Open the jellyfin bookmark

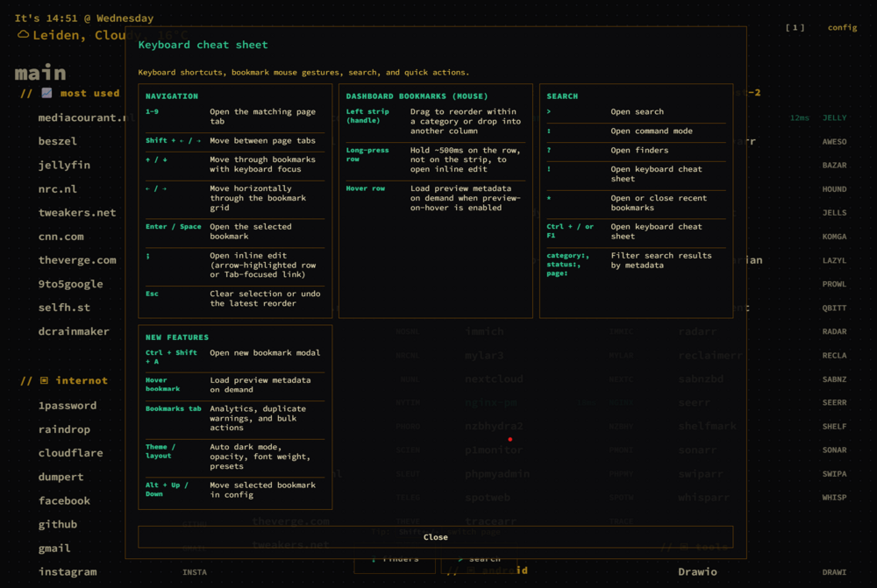pyautogui.click(x=64, y=165)
